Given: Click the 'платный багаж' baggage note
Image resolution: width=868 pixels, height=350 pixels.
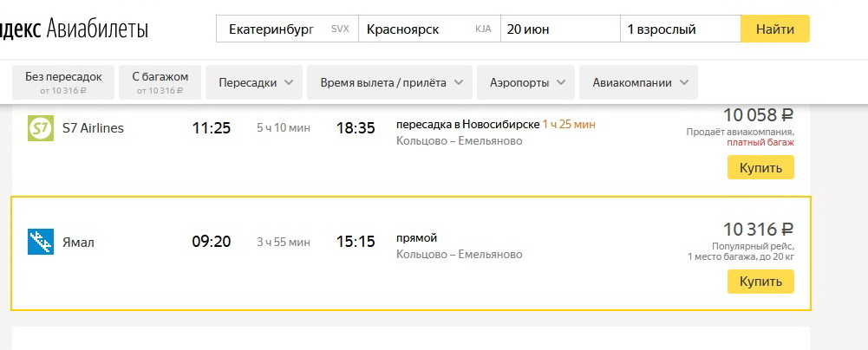Looking at the screenshot, I should tap(760, 143).
